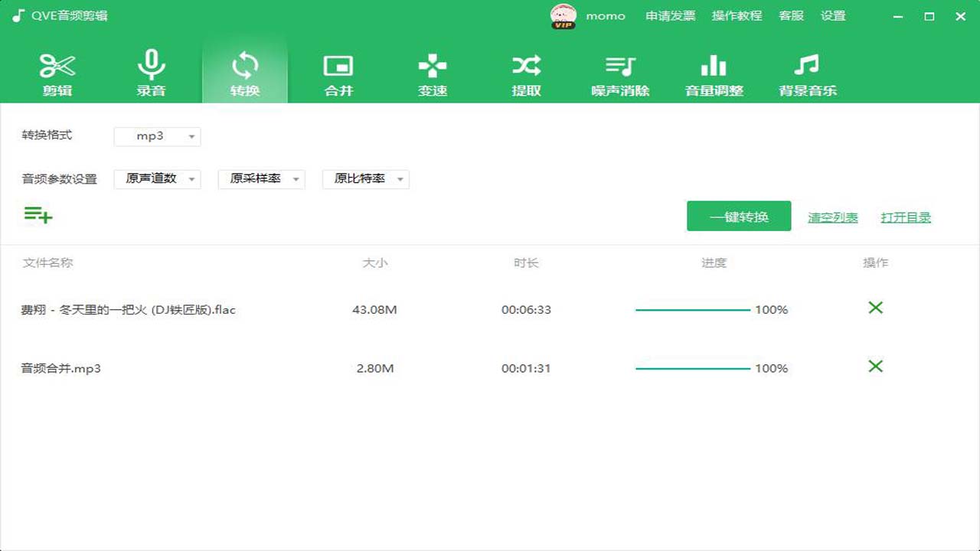This screenshot has height=551, width=980.
Task: Expand the 原采样率 sample rate dropdown
Action: click(261, 179)
